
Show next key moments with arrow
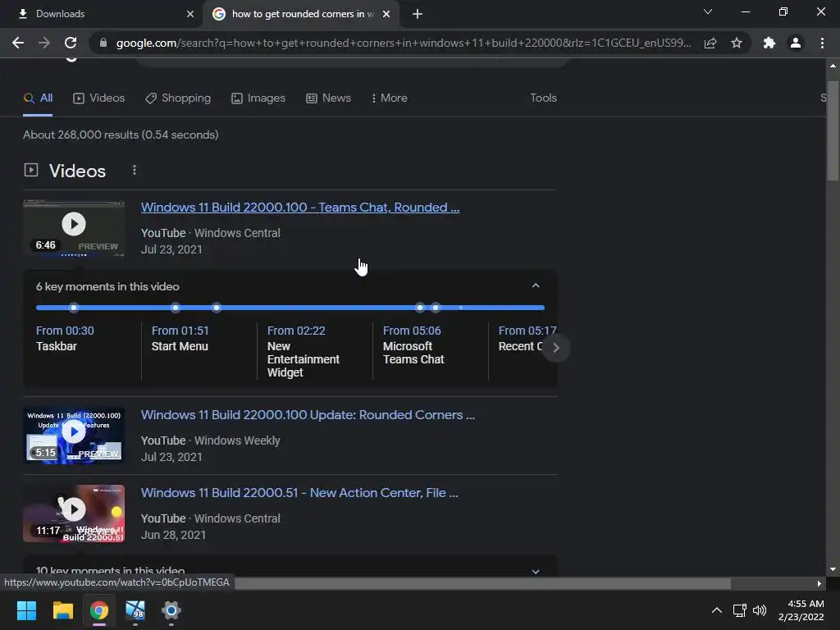tap(556, 348)
